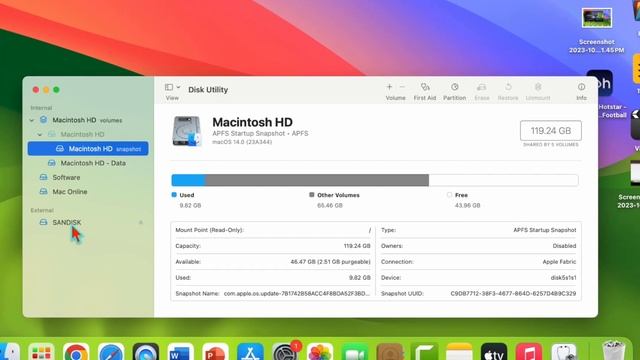Open System Settings from the Dock
This screenshot has height=360, width=640.
[x=285, y=353]
